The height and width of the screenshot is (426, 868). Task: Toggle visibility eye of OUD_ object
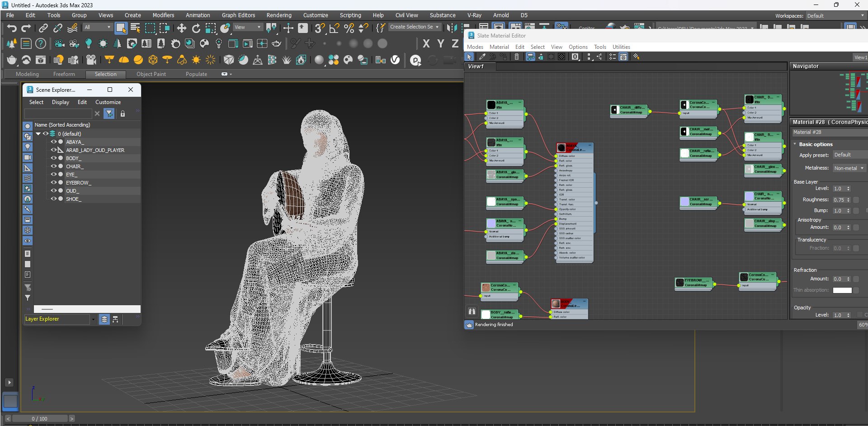[53, 190]
